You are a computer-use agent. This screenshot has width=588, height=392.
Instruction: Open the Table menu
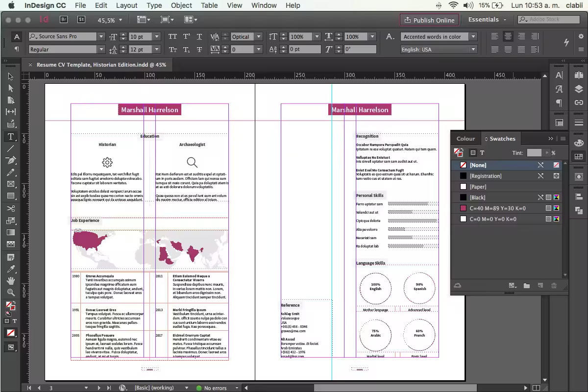(209, 5)
